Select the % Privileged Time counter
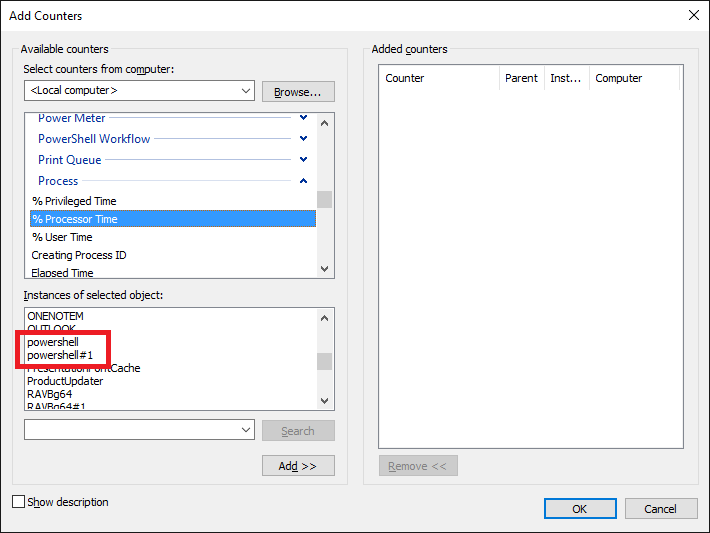Viewport: 710px width, 533px height. (74, 201)
